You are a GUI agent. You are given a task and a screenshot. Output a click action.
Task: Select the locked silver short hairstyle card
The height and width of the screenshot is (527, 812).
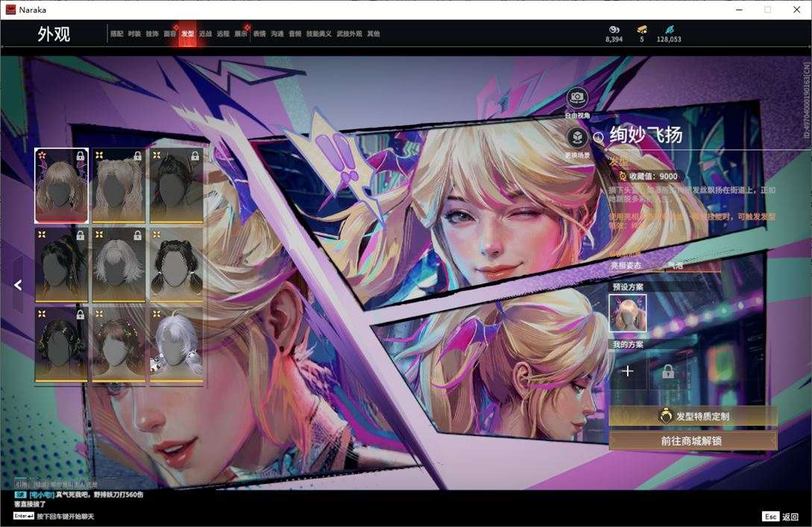tap(119, 265)
